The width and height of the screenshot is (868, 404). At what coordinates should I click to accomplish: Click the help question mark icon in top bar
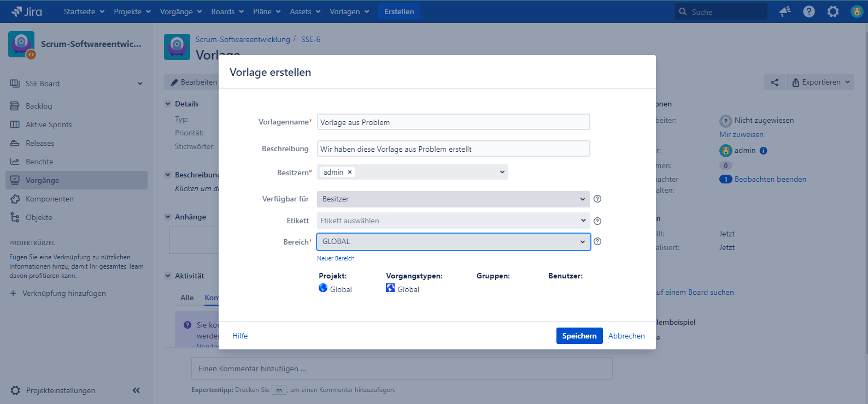809,11
